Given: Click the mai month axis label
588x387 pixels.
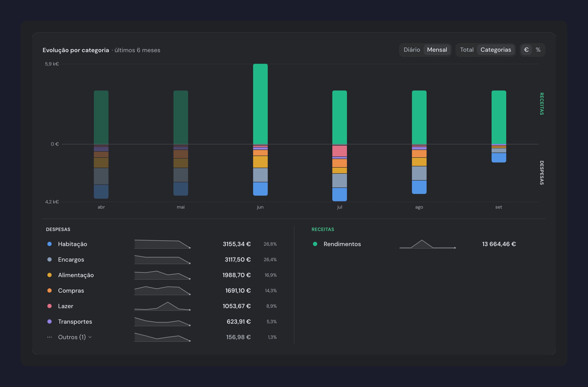Looking at the screenshot, I should point(181,207).
